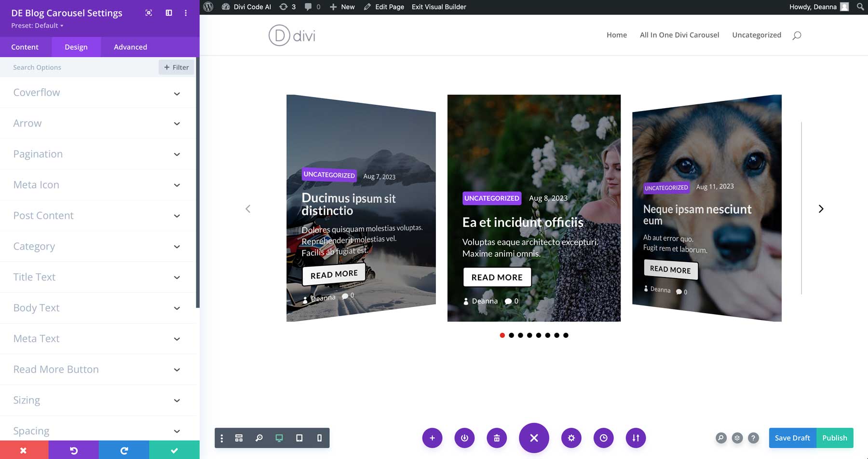Open editing history clock icon

click(603, 438)
